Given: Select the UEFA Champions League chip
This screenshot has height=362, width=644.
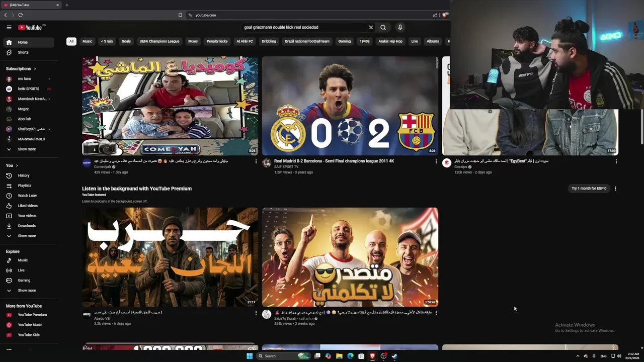Looking at the screenshot, I should click(x=159, y=41).
